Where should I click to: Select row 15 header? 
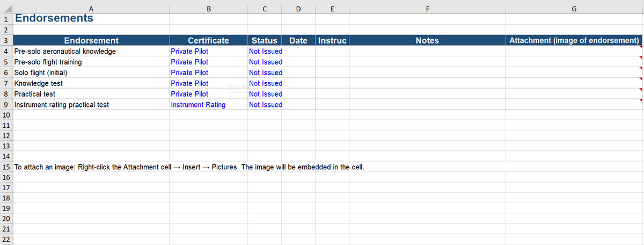[6, 167]
